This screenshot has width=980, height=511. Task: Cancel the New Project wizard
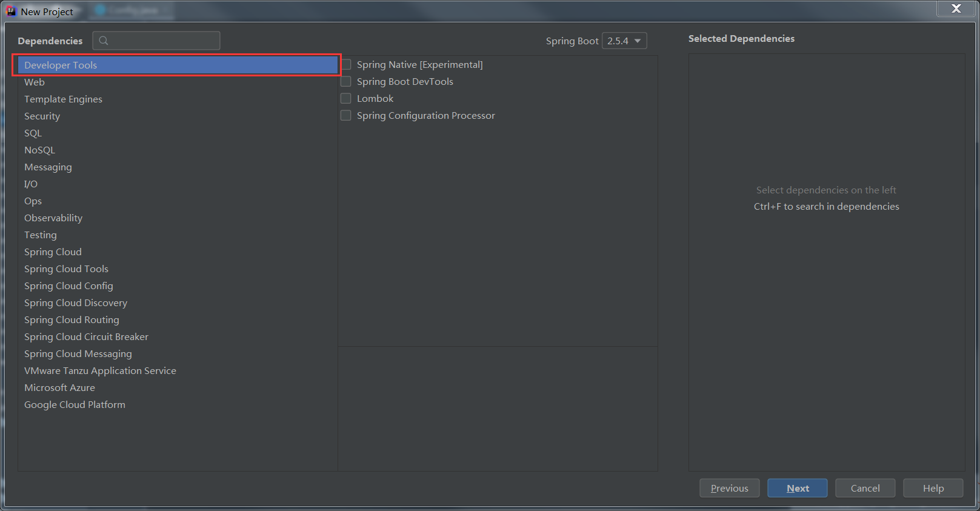(x=865, y=488)
